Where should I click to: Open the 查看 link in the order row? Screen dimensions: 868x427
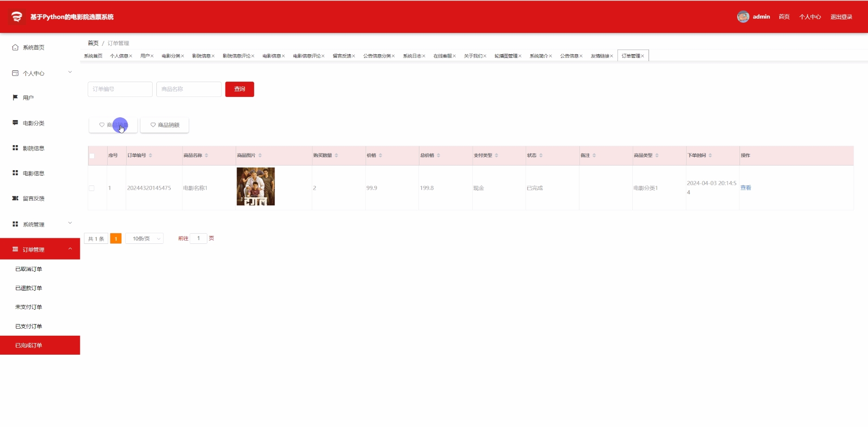pos(746,188)
